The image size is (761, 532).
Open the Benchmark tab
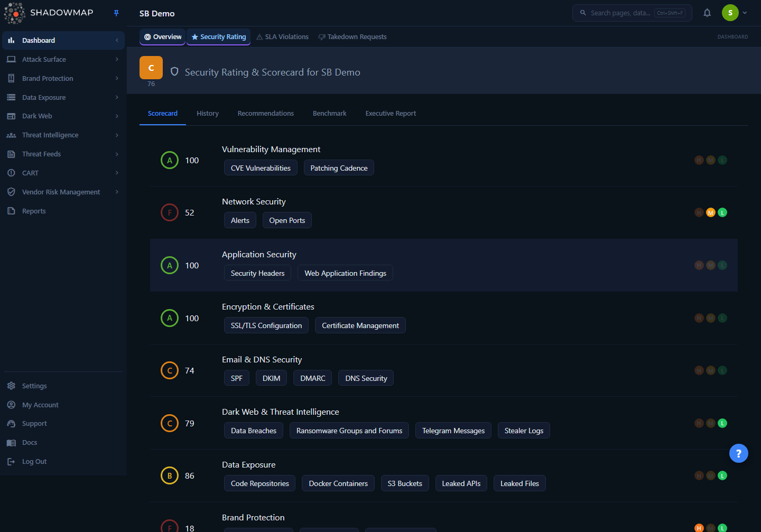(x=330, y=114)
